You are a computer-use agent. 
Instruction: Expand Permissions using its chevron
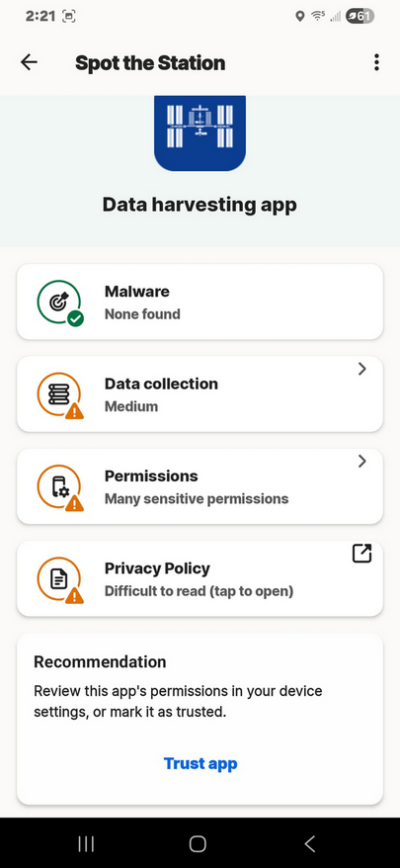click(x=361, y=461)
